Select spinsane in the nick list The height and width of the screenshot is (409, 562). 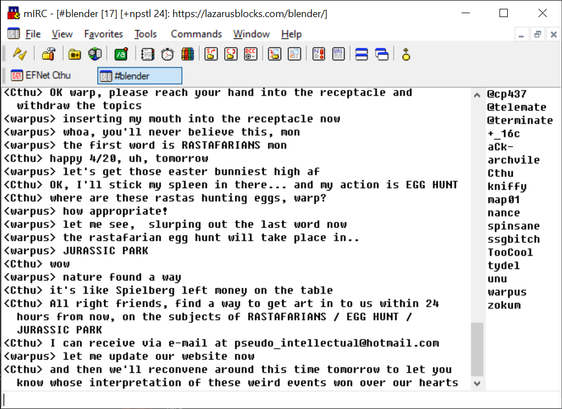tap(513, 226)
